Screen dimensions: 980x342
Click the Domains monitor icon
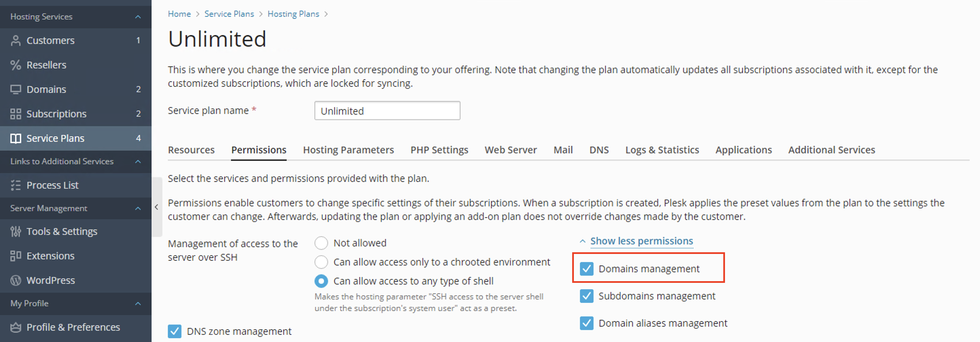pyautogui.click(x=16, y=89)
